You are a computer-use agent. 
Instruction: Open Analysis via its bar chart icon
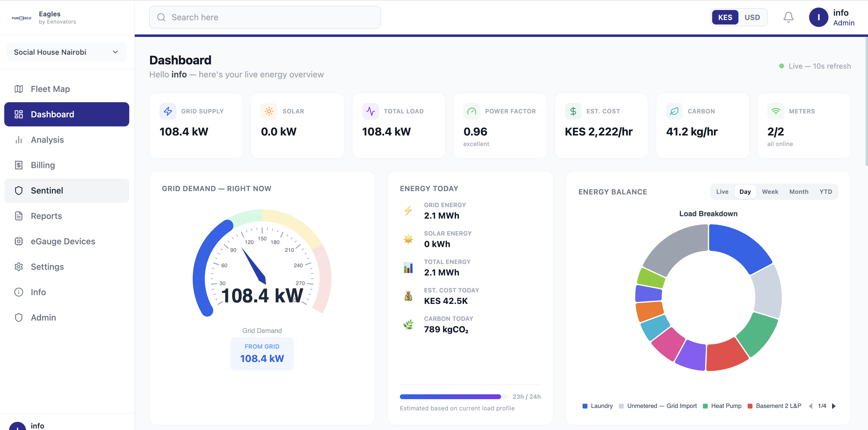(x=19, y=140)
